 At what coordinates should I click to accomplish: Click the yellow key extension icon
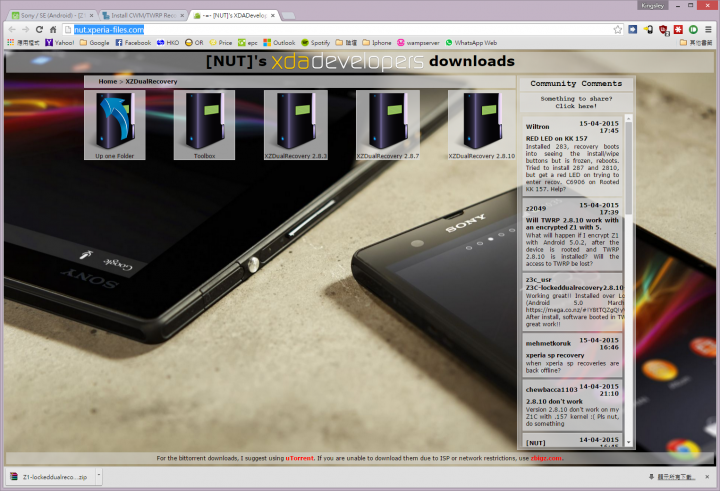point(648,29)
